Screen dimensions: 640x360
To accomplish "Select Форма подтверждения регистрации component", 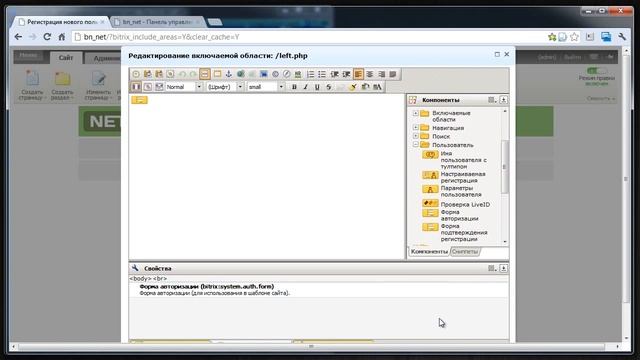I will pos(455,232).
